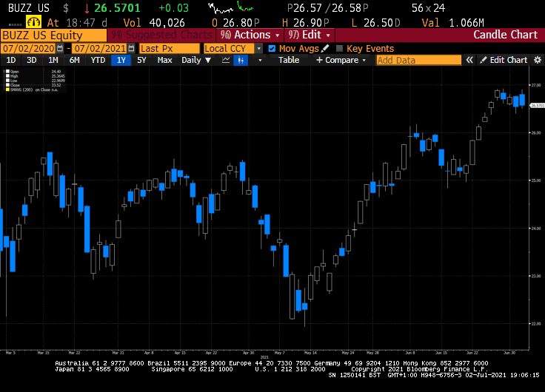This screenshot has width=545, height=392.
Task: Toggle the Open series legend checkbox
Action: point(7,72)
